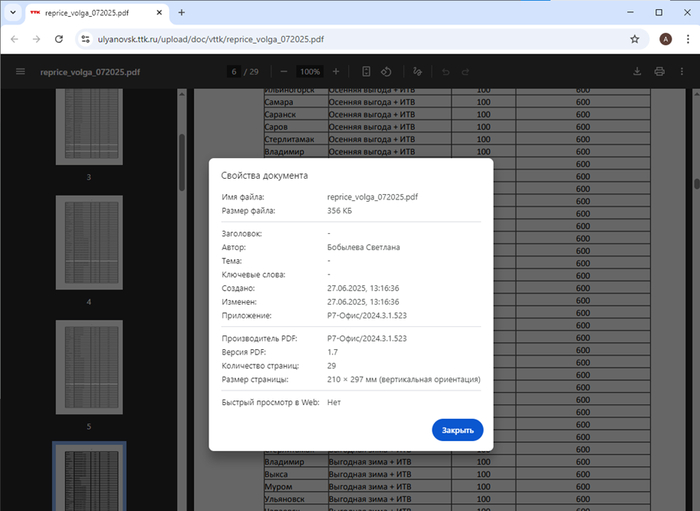The height and width of the screenshot is (511, 700).
Task: Select the annotation draw tool
Action: [417, 72]
